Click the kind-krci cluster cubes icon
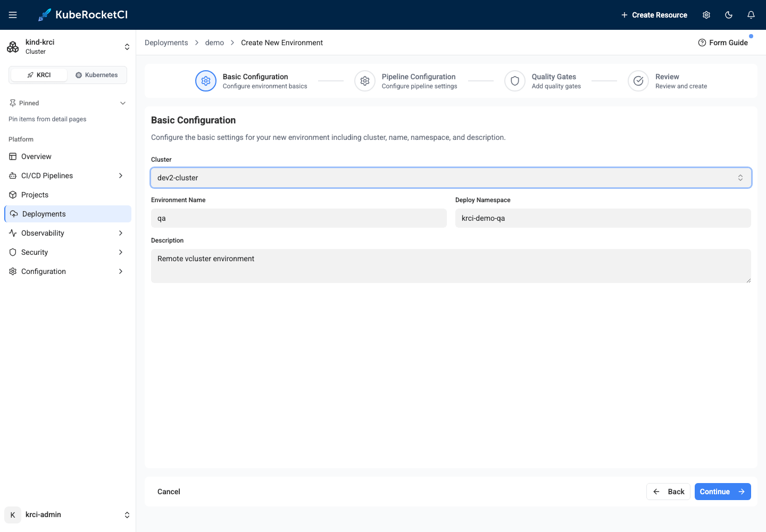 (x=13, y=47)
